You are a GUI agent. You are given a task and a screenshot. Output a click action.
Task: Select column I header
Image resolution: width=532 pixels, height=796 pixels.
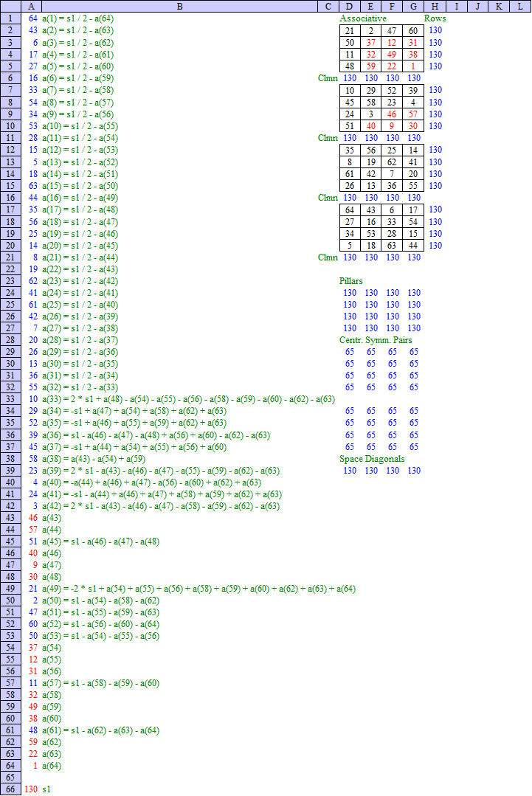coord(456,6)
